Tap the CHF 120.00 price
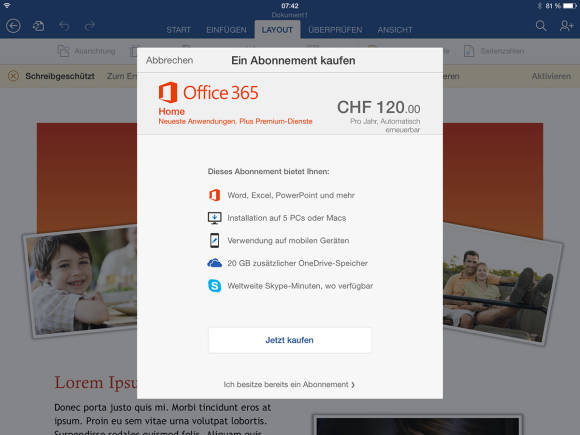 [x=378, y=107]
